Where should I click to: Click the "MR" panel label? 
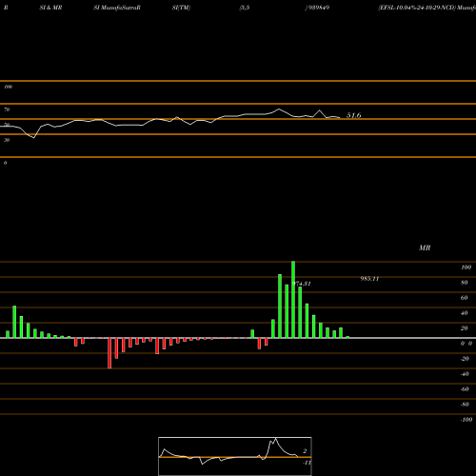coord(425,248)
